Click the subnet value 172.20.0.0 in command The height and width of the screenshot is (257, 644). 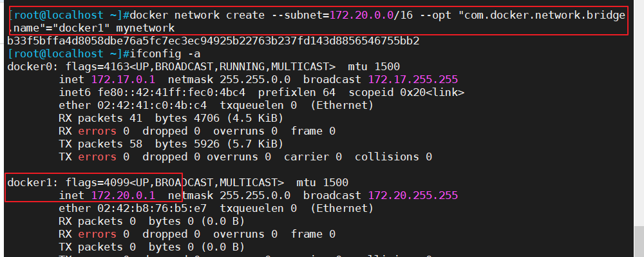tap(361, 15)
